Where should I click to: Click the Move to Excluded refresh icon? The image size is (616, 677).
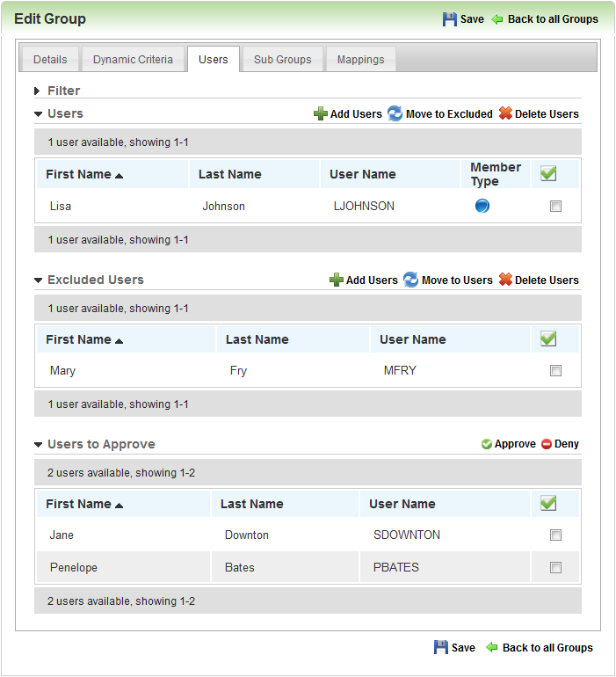(x=395, y=113)
